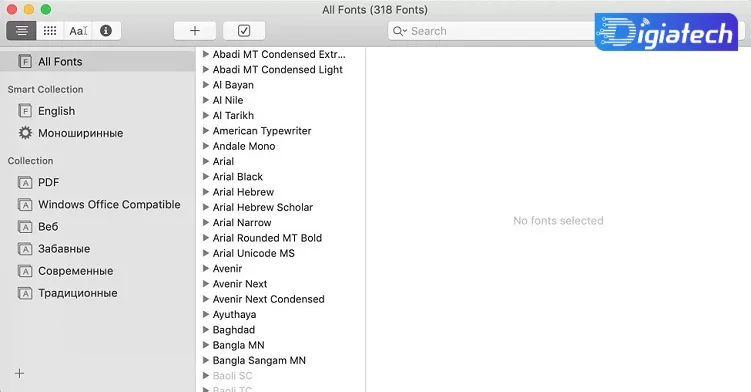Viewport: 751px width, 392px height.
Task: Expand the American Typewriter family
Action: (x=205, y=131)
